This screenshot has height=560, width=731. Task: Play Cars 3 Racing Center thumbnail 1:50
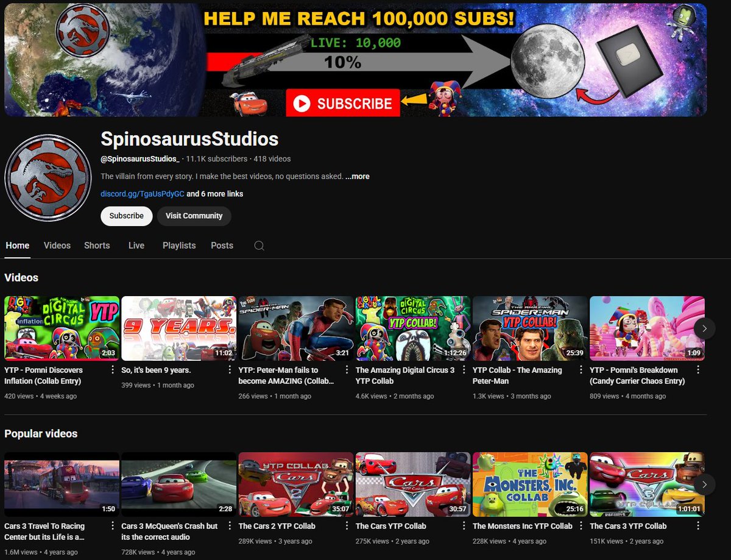[62, 484]
